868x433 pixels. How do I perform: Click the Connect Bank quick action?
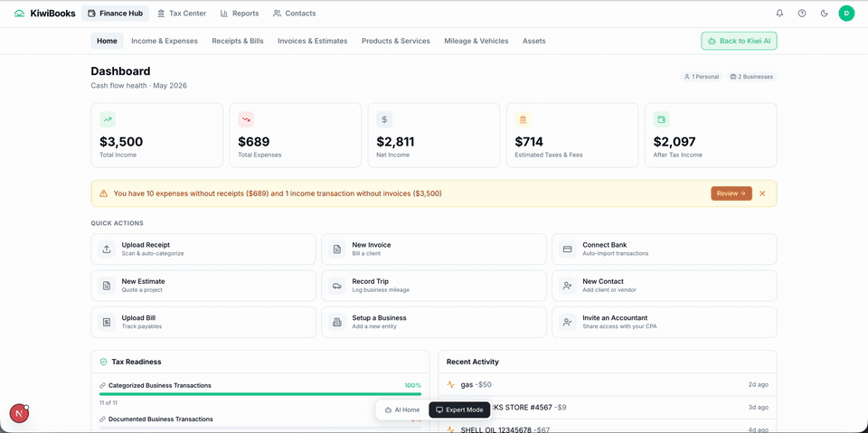[x=665, y=249]
